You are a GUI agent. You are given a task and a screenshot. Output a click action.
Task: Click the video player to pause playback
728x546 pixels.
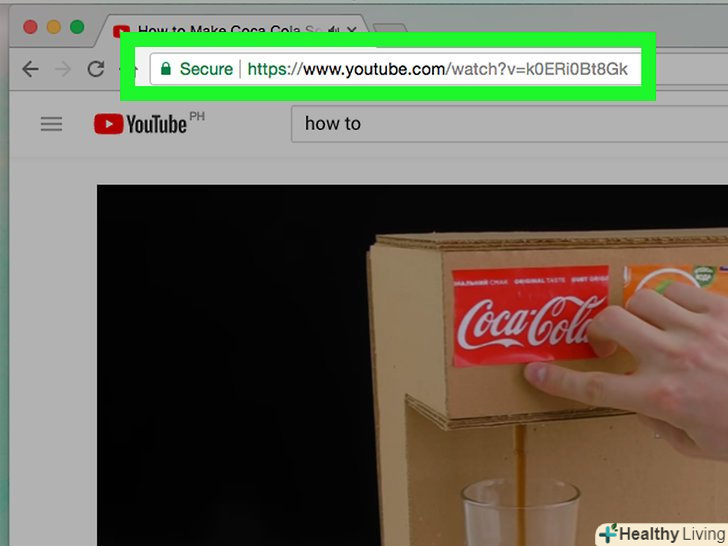412,365
